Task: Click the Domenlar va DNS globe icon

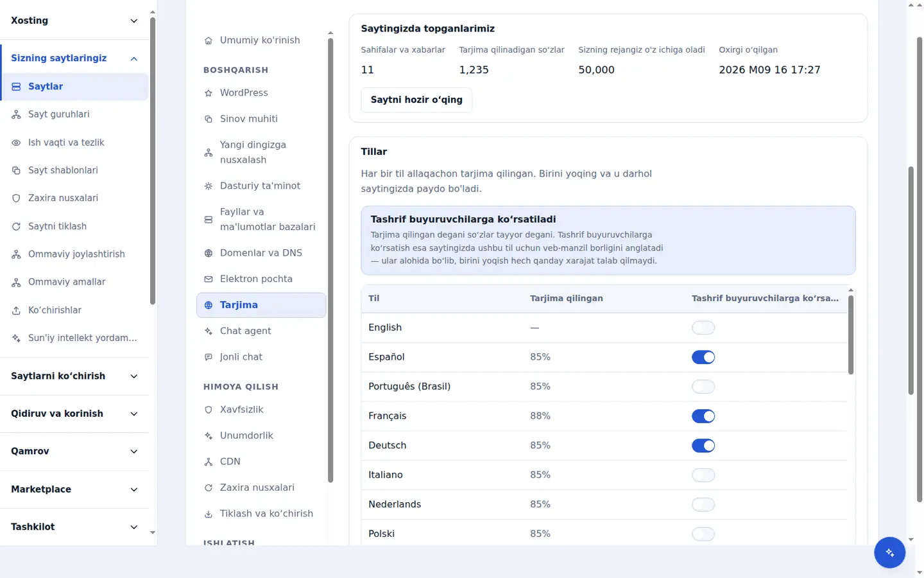Action: [x=209, y=253]
